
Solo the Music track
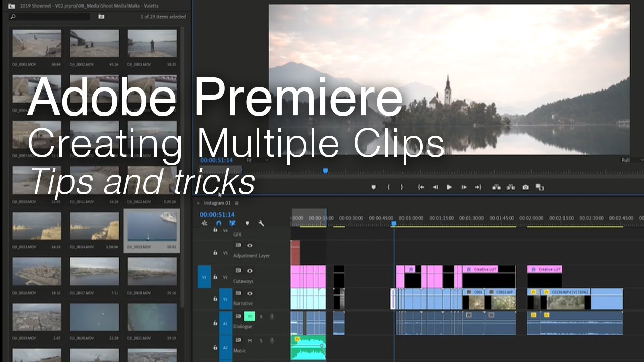pyautogui.click(x=261, y=341)
